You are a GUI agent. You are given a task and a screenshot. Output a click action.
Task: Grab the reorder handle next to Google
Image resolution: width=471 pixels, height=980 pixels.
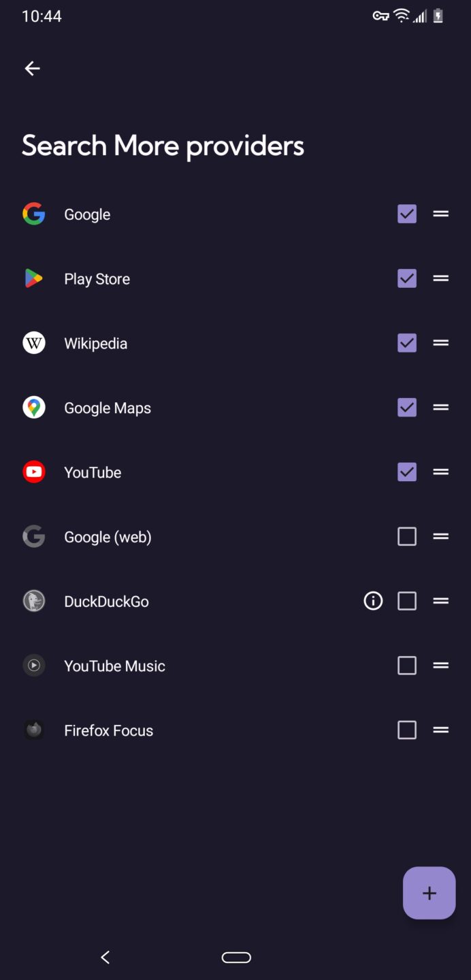click(441, 214)
